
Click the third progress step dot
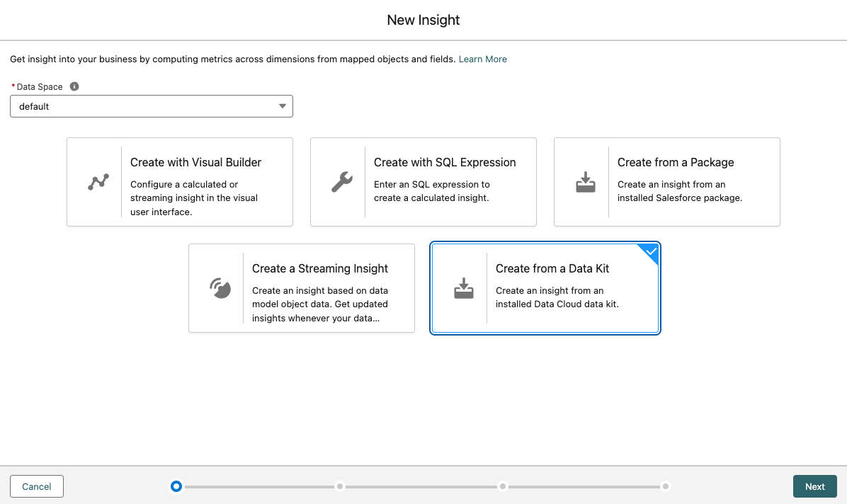pyautogui.click(x=503, y=486)
